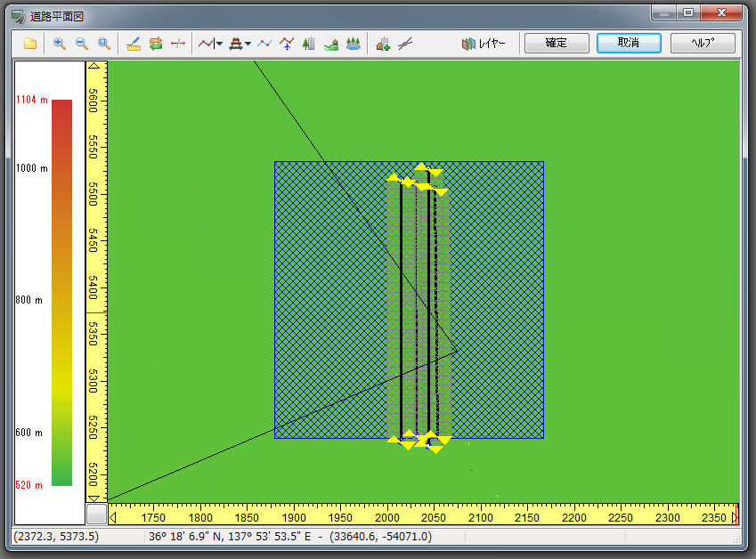This screenshot has width=756, height=559.
Task: Click the 520 m minimum elevation label
Action: pyautogui.click(x=28, y=485)
